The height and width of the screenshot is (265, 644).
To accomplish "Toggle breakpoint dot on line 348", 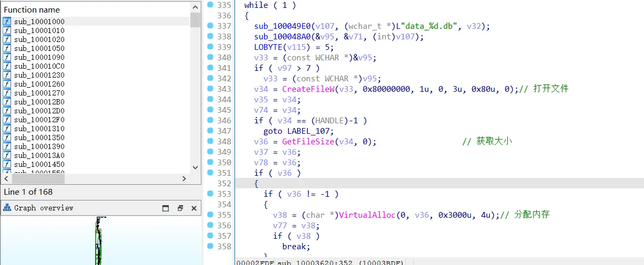I will (210, 141).
